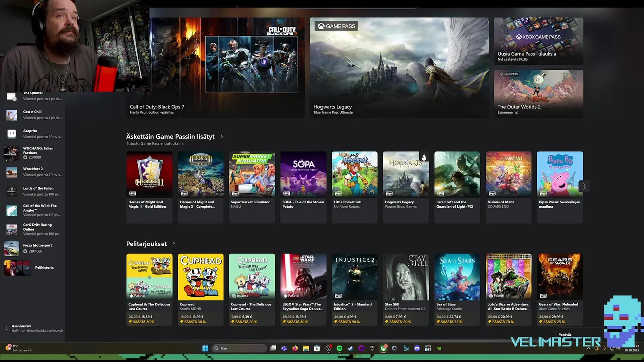Open Discord from the taskbar

click(x=417, y=348)
